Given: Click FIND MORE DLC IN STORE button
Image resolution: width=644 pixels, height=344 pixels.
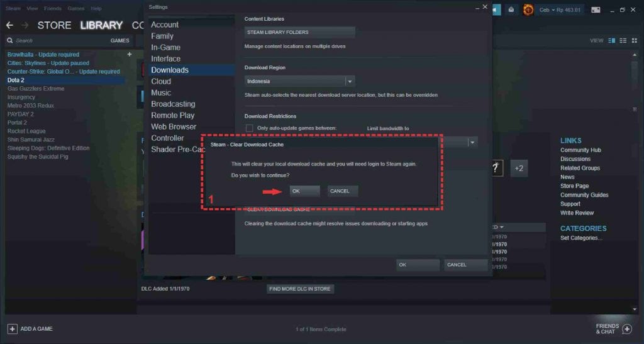Looking at the screenshot, I should tap(300, 289).
